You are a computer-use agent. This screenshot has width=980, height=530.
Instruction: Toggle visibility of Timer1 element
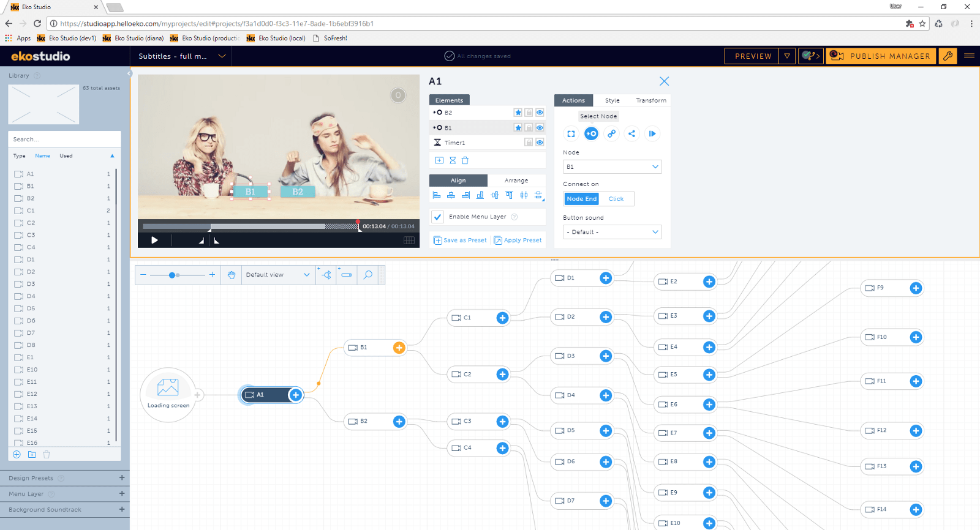pos(540,143)
